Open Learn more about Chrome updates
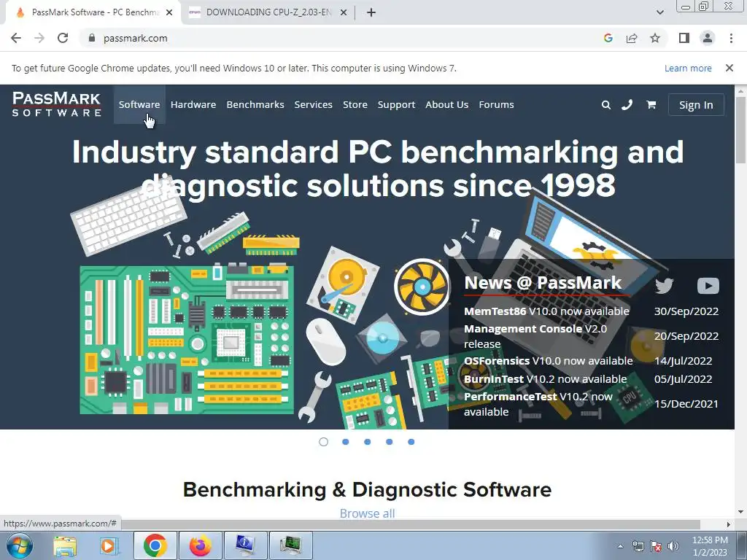Viewport: 747px width, 560px height. 688,68
